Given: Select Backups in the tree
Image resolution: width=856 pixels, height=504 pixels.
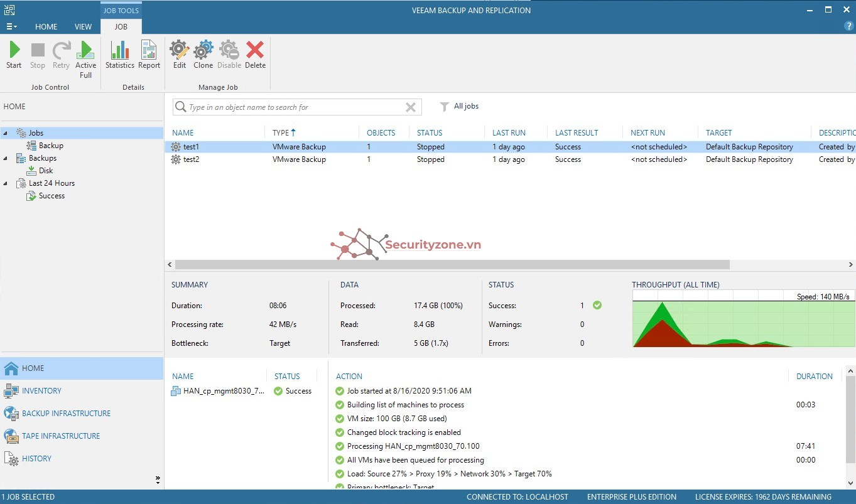Looking at the screenshot, I should click(x=42, y=158).
